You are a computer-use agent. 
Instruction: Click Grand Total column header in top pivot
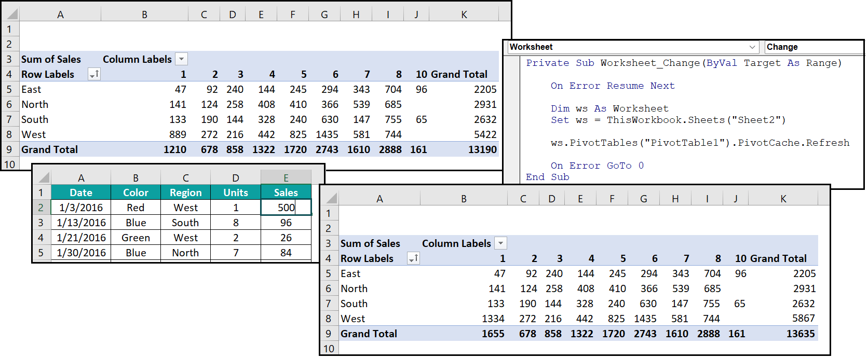coord(459,74)
